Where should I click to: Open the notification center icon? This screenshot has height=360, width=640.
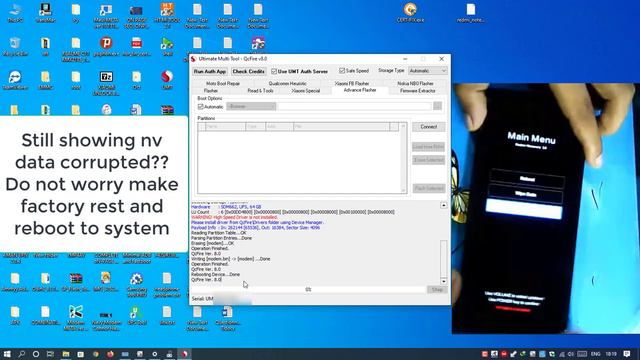point(627,354)
